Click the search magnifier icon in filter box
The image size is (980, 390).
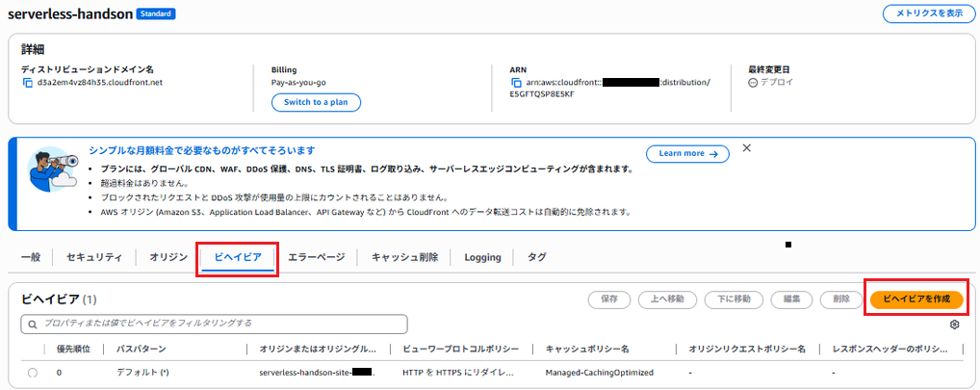[33, 325]
